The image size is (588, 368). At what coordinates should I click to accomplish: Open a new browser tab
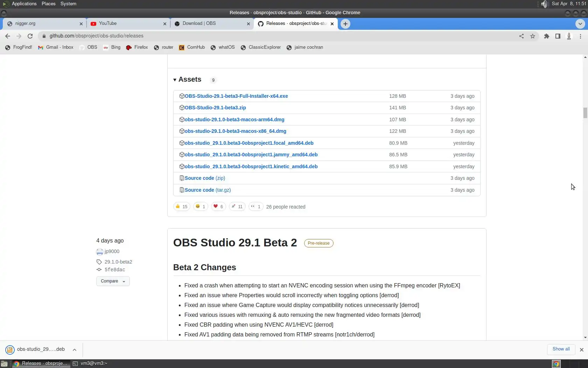(345, 24)
